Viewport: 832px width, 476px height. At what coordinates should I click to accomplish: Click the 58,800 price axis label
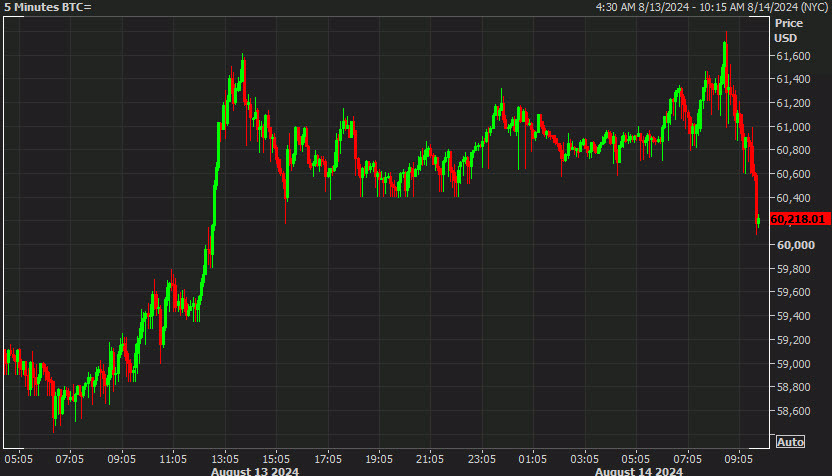(x=793, y=387)
